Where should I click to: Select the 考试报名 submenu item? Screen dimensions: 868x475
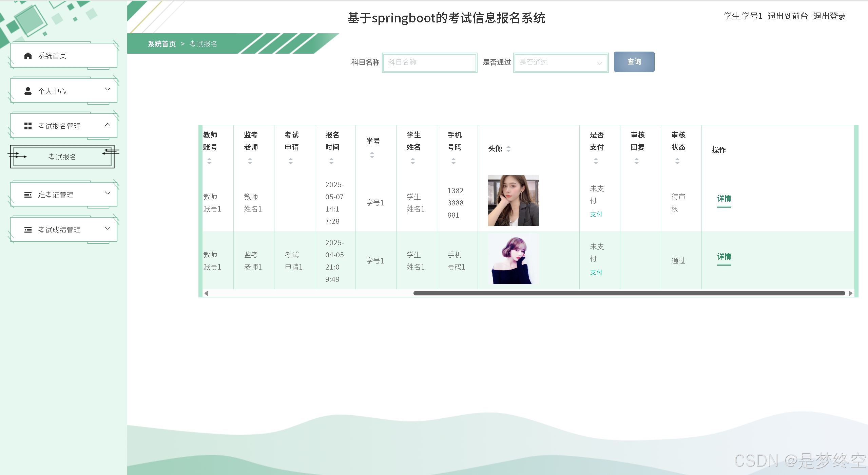(62, 157)
